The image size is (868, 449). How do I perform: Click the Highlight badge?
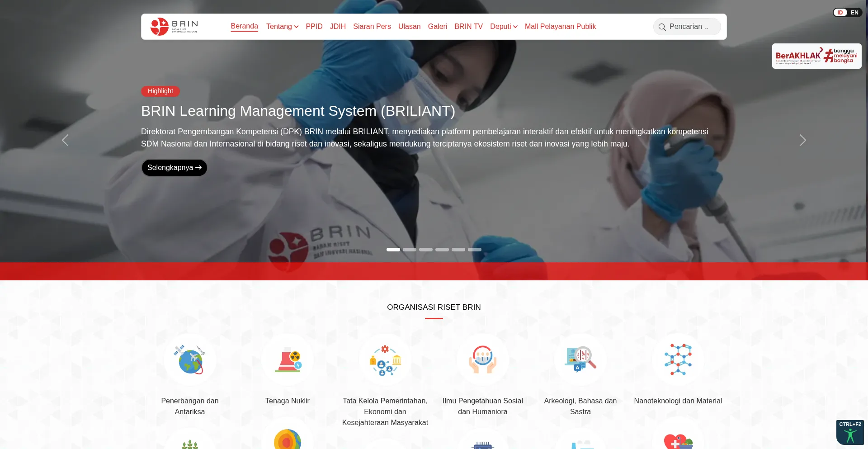coord(160,91)
